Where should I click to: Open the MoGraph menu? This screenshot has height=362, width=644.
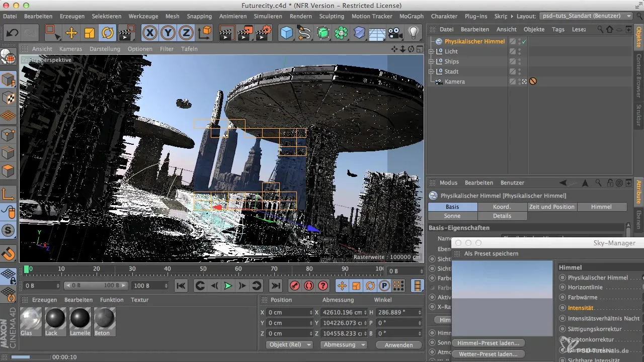411,16
